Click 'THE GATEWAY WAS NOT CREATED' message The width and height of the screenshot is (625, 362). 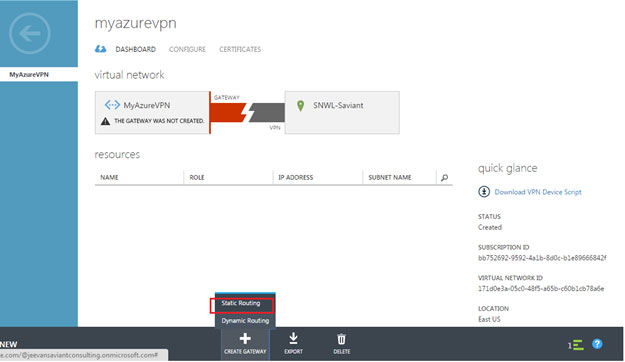(x=159, y=121)
